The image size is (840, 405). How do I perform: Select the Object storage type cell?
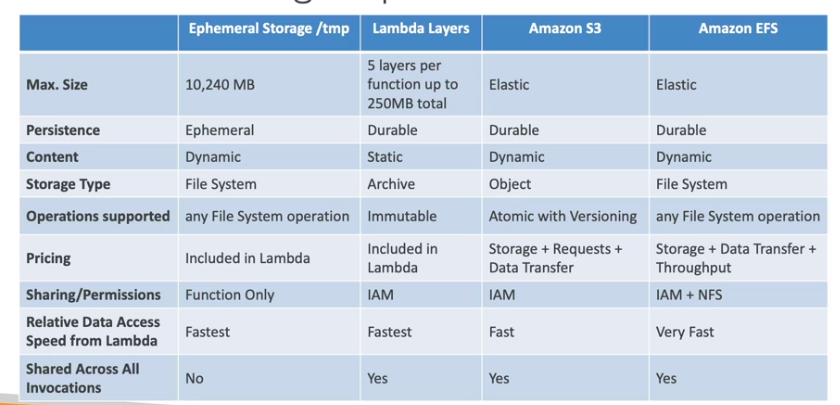(510, 184)
